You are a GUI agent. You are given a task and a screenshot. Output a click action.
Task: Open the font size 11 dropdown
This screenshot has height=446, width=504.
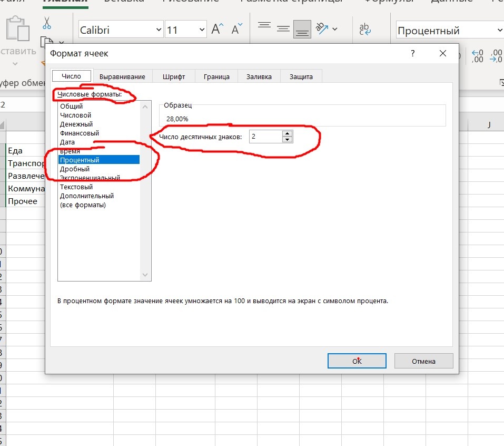(x=202, y=30)
